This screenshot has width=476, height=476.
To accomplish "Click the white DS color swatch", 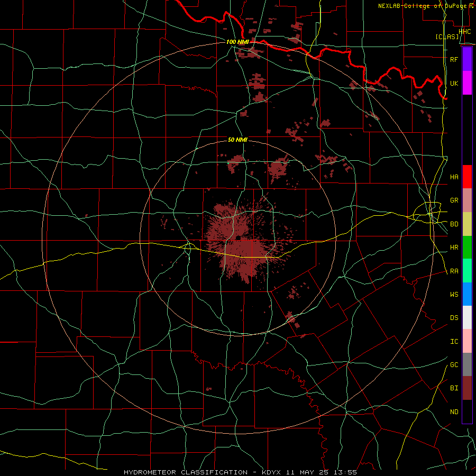I will coord(467,317).
